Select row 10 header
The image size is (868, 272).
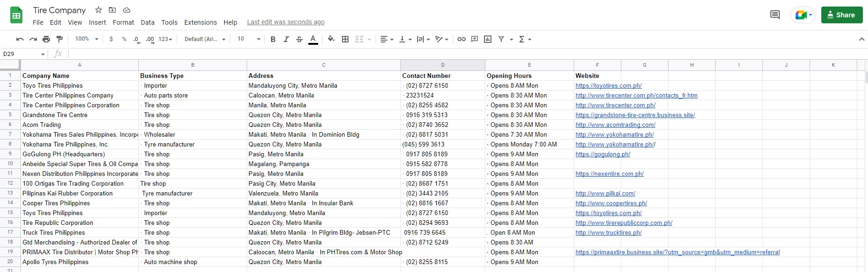tap(10, 164)
